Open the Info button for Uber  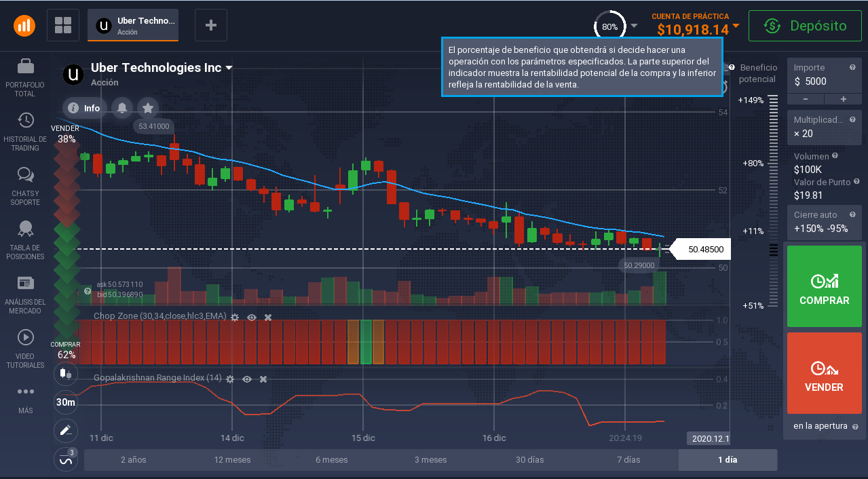pos(85,107)
